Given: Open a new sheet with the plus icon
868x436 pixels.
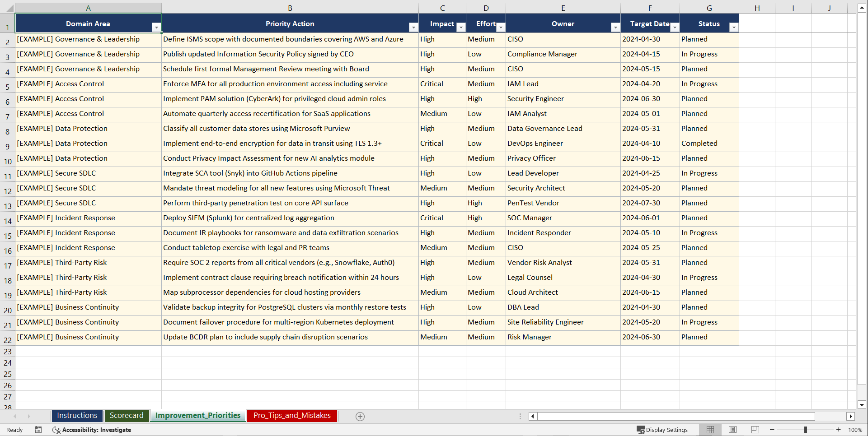Looking at the screenshot, I should pyautogui.click(x=360, y=416).
